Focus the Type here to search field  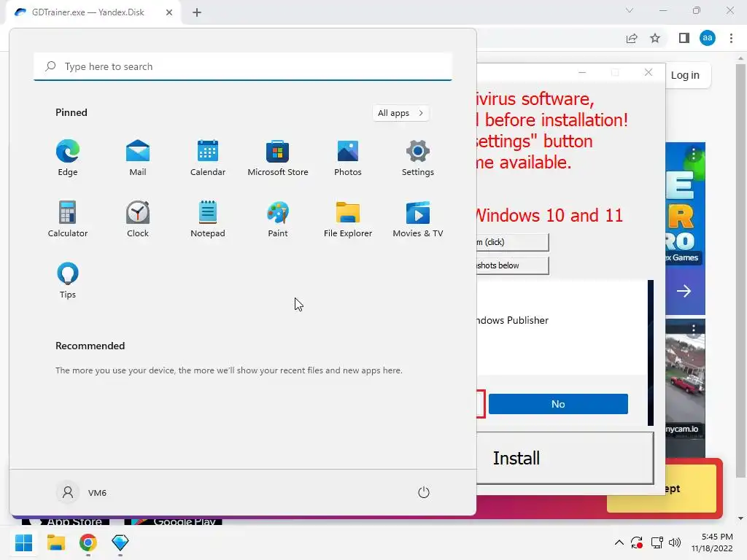(x=243, y=66)
